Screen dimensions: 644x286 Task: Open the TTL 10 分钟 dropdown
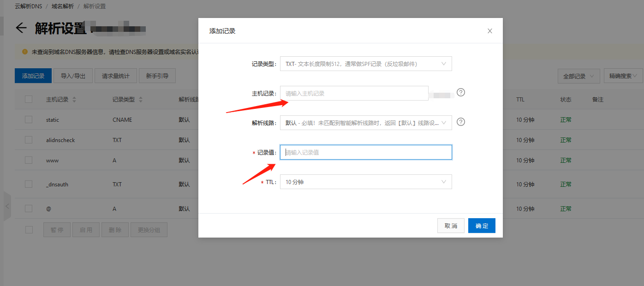coord(366,182)
